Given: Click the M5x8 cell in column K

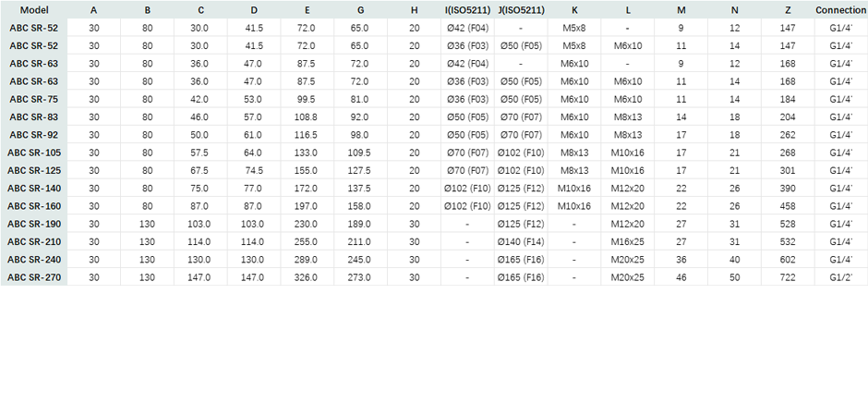Looking at the screenshot, I should click(573, 28).
